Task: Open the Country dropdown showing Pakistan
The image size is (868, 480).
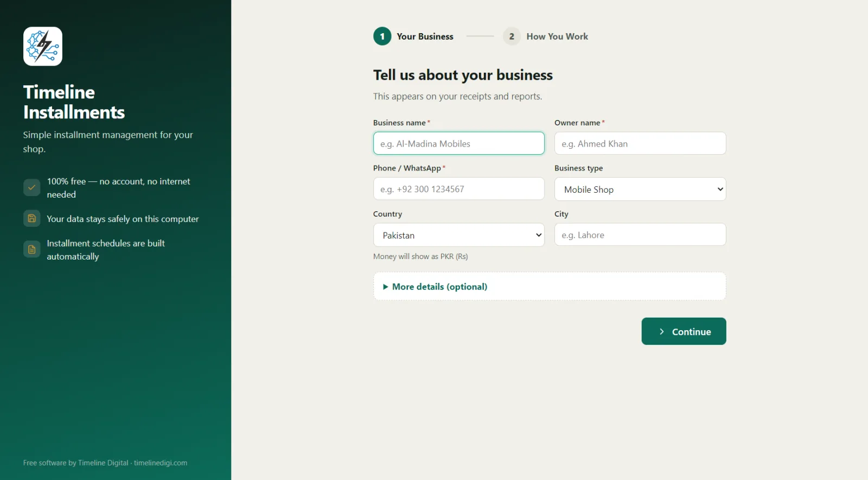Action: 459,235
